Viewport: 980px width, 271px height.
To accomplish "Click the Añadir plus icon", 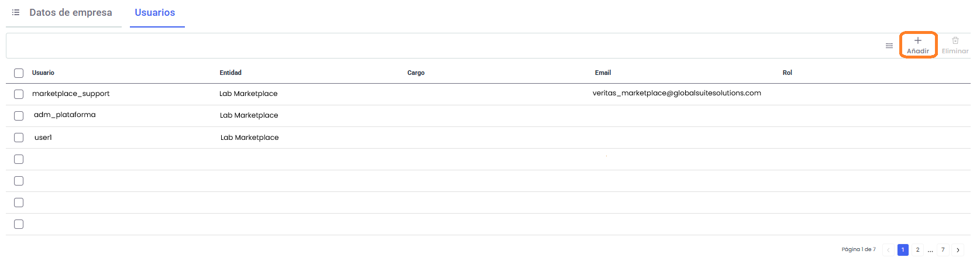I will pyautogui.click(x=917, y=41).
